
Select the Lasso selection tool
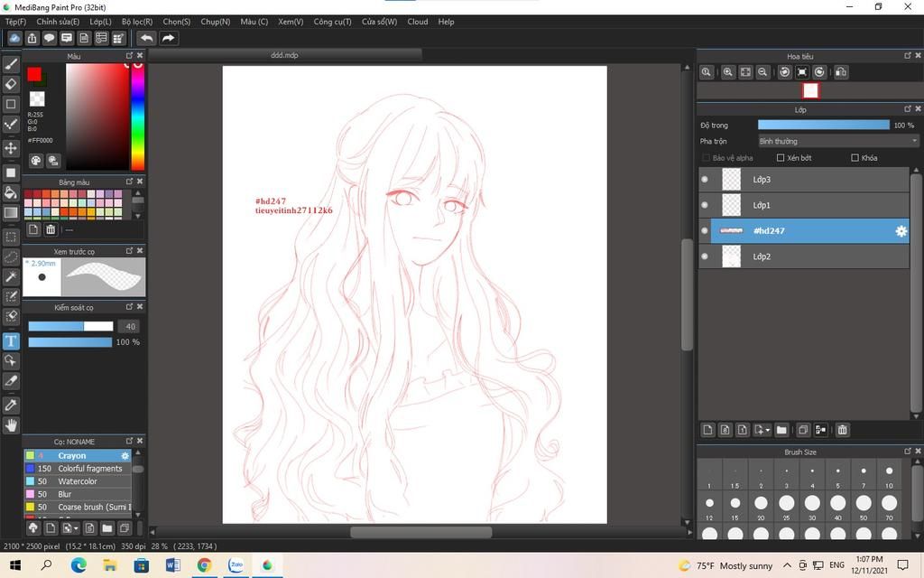[11, 257]
